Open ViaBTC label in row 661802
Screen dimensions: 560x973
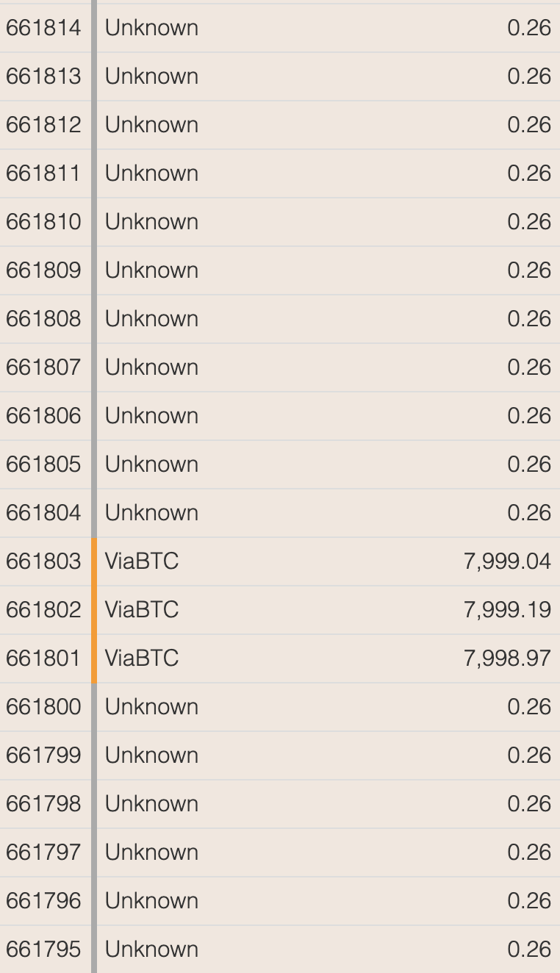pos(142,610)
